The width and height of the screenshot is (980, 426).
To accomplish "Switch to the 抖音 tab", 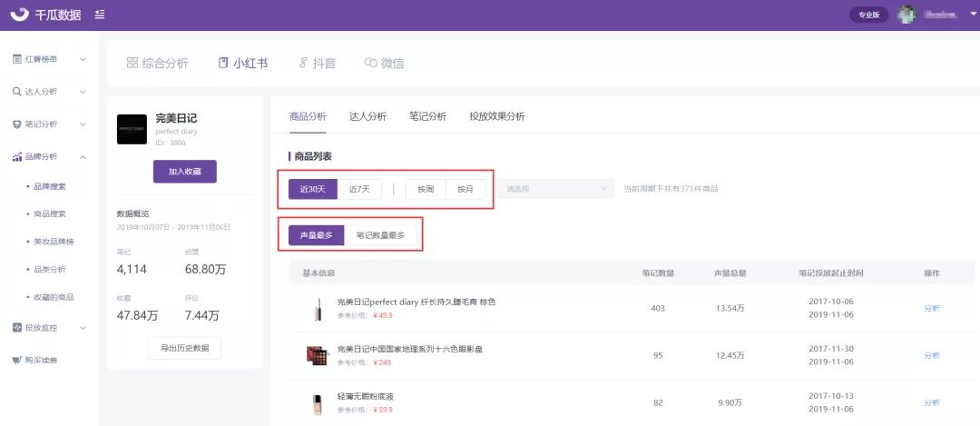I will pyautogui.click(x=318, y=63).
